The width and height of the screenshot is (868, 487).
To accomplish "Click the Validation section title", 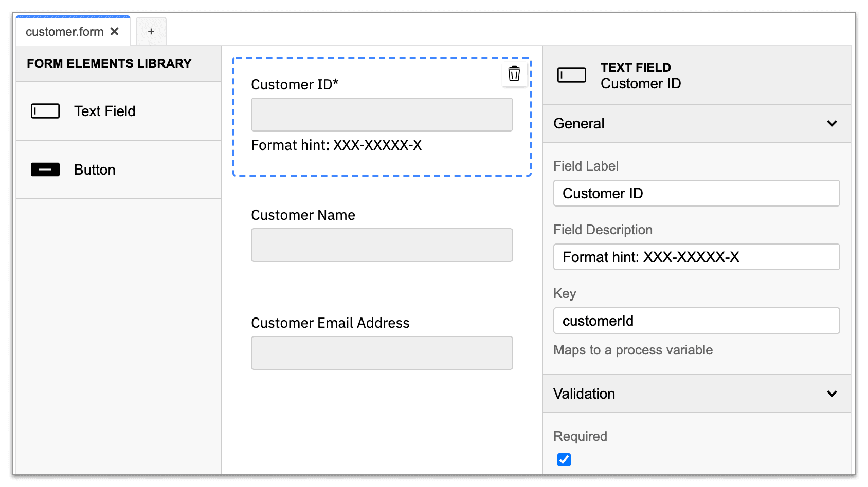I will click(584, 394).
